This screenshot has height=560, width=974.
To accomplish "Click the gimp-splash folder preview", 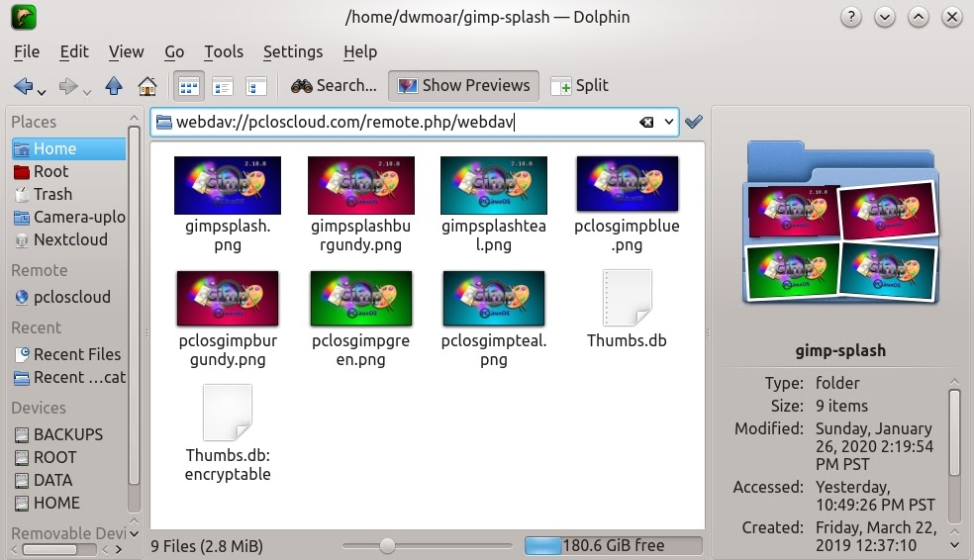I will coord(841,223).
